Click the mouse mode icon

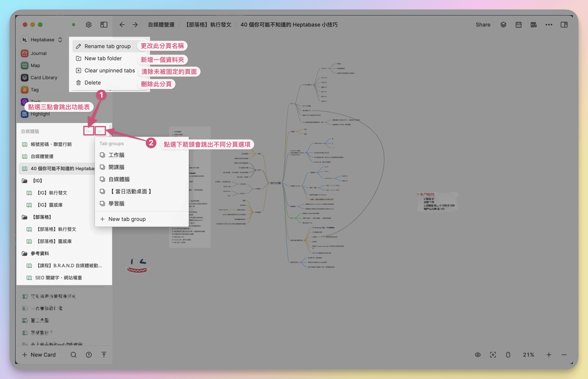pyautogui.click(x=508, y=355)
